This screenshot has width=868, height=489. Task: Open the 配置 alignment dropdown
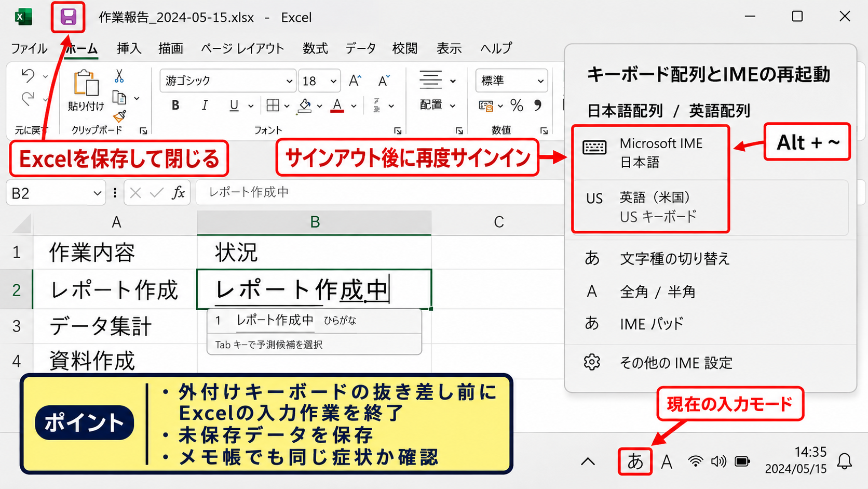point(438,105)
